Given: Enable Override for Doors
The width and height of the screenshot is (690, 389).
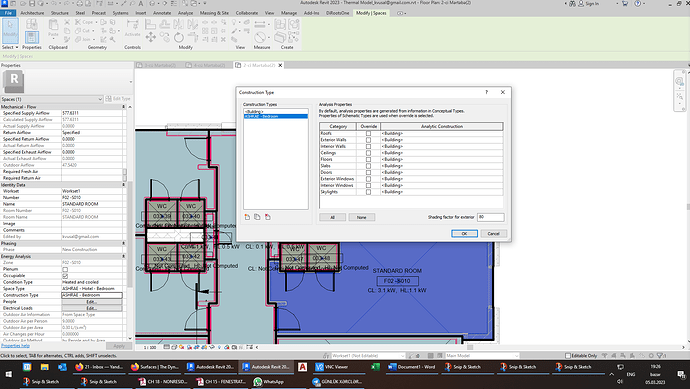Looking at the screenshot, I should [368, 172].
